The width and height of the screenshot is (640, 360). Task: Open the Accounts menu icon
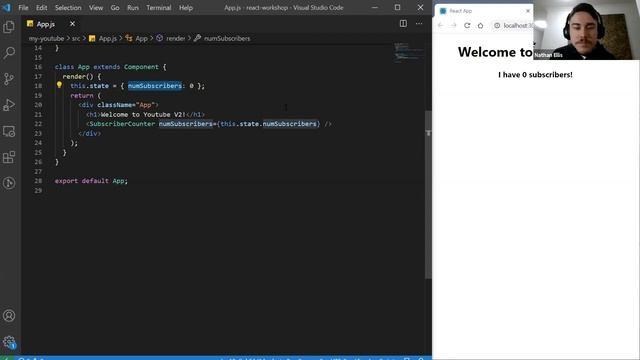click(9, 316)
